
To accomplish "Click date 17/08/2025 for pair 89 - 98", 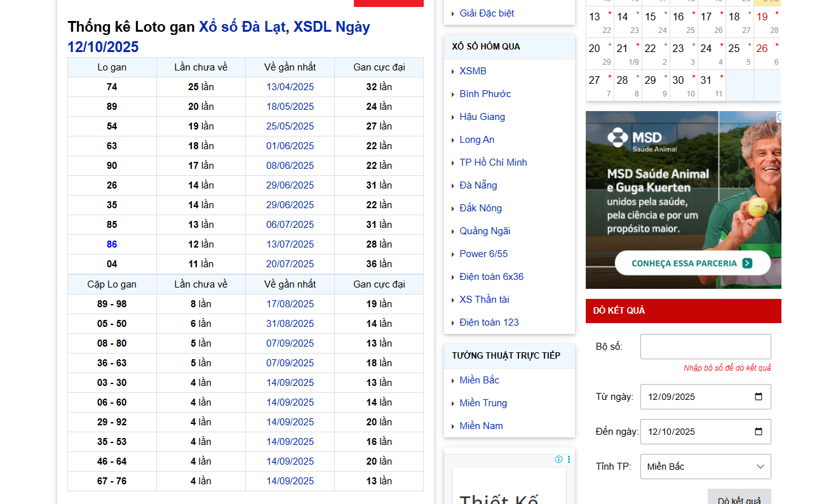I will point(290,304).
